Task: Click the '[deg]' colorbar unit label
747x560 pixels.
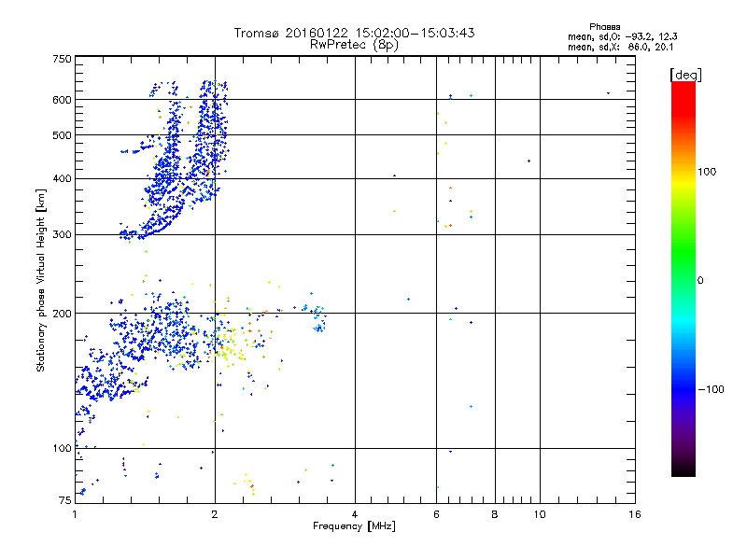Action: (x=685, y=75)
